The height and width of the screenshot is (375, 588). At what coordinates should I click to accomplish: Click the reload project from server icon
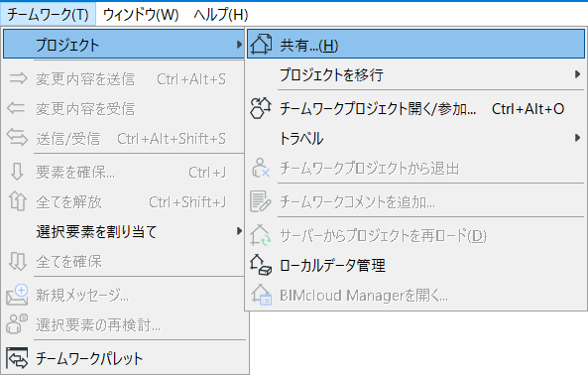(260, 235)
